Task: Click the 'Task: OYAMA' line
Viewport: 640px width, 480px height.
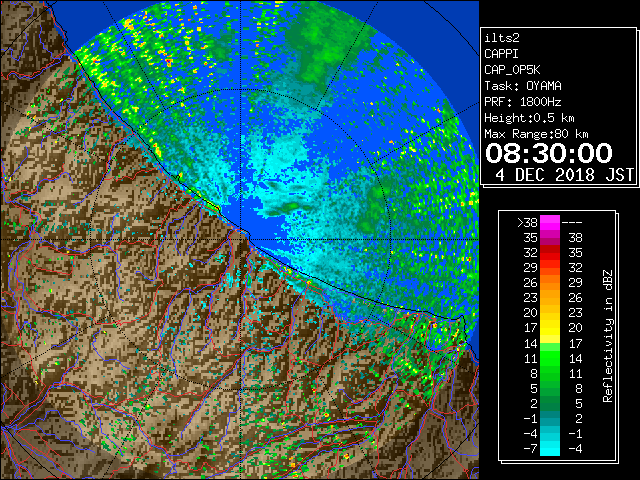Action: click(523, 86)
